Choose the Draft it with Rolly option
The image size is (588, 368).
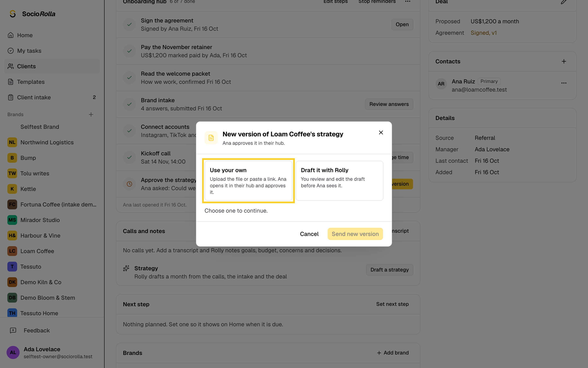click(340, 181)
